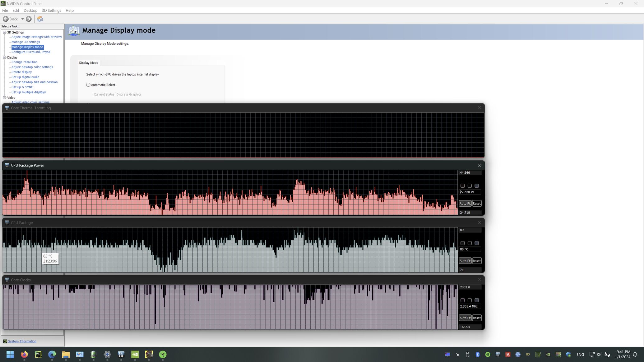This screenshot has width=644, height=362.
Task: Click the Core Clocks window title icon
Action: click(7, 280)
